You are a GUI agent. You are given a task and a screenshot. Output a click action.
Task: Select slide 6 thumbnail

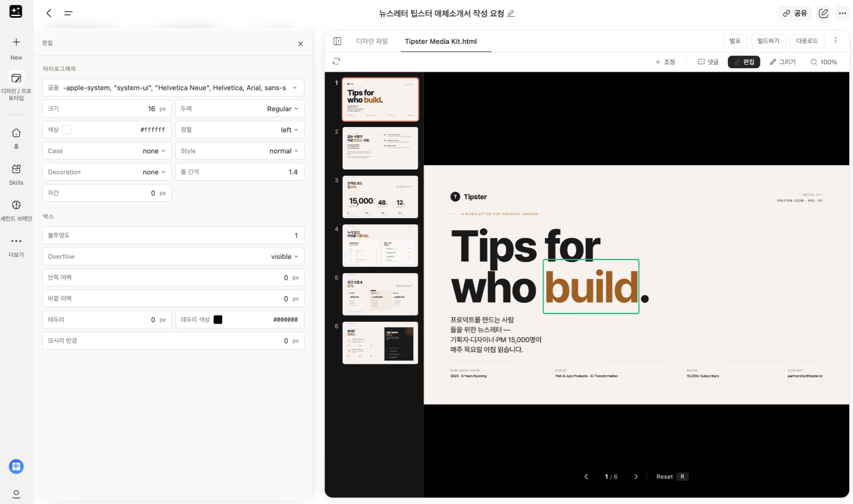(380, 343)
